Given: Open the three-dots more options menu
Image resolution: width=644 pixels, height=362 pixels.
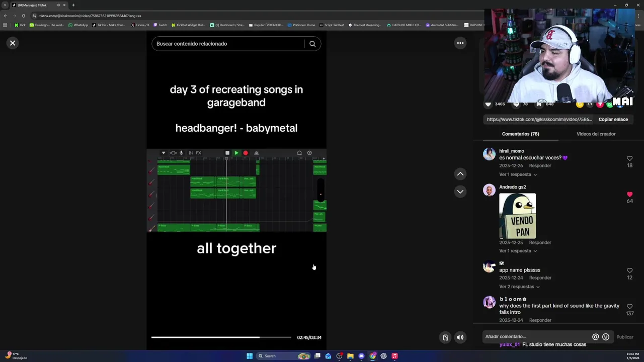Looking at the screenshot, I should [460, 43].
